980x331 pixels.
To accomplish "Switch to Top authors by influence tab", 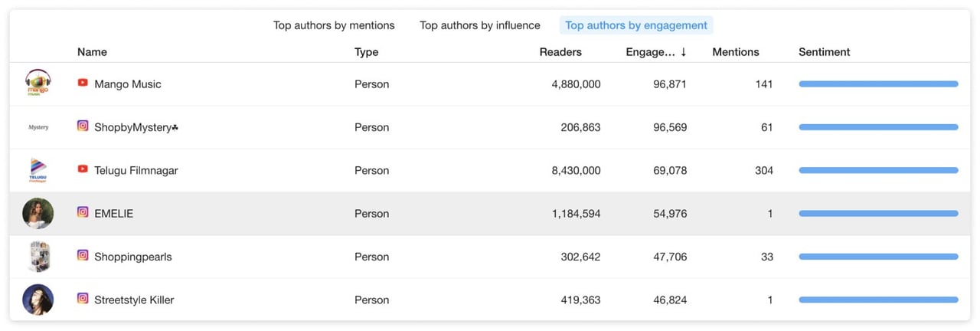I will tap(480, 25).
